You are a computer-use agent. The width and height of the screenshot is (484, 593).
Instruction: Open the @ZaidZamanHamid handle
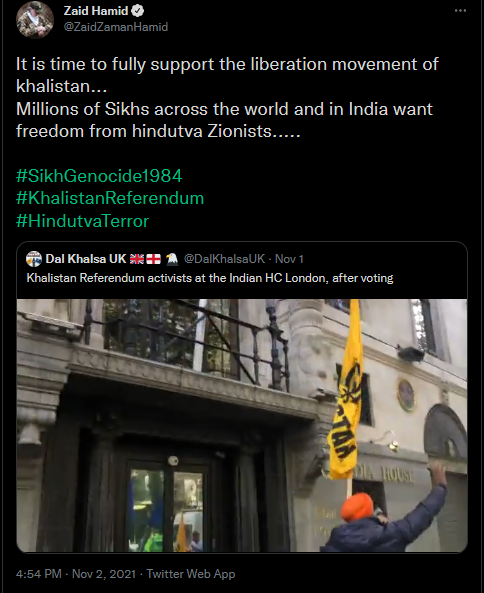(116, 27)
